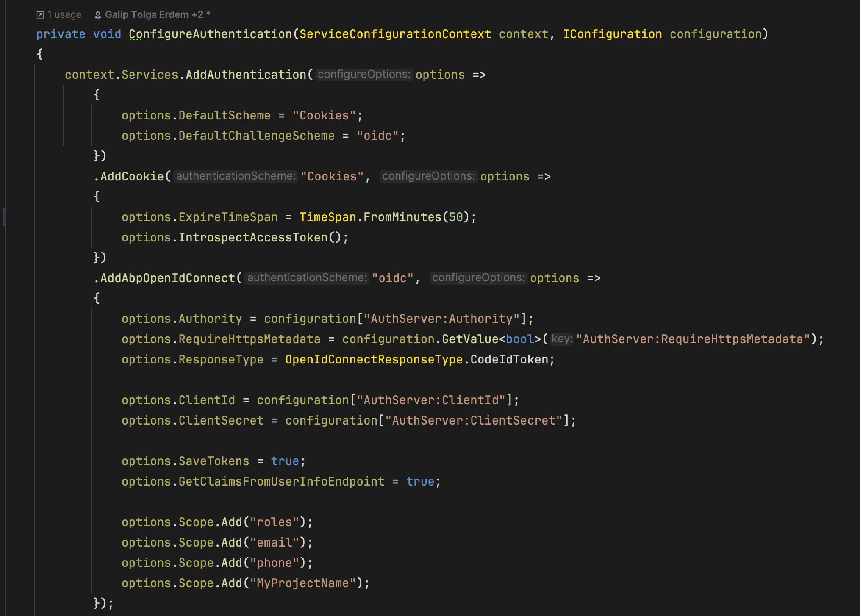
Task: Click the authenticationScheme hint in the AddAbpOpenIdConnect call
Action: point(307,278)
